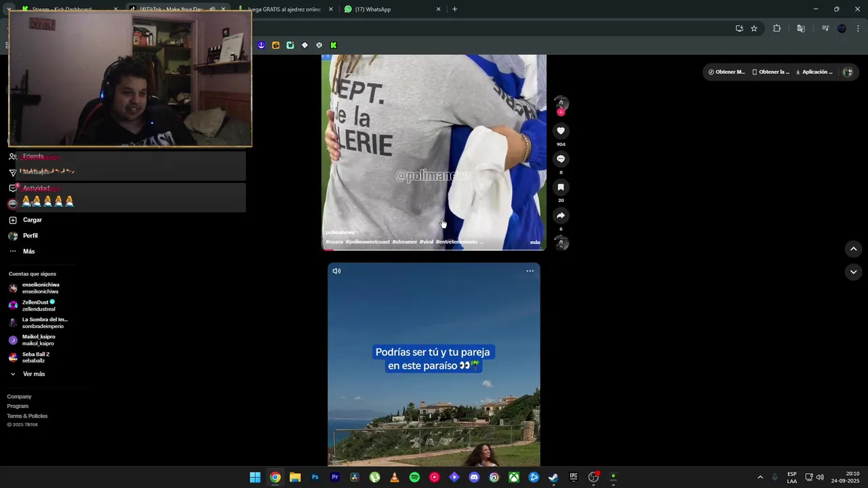Like the polimanews video with the heart
The image size is (868, 488).
click(561, 131)
